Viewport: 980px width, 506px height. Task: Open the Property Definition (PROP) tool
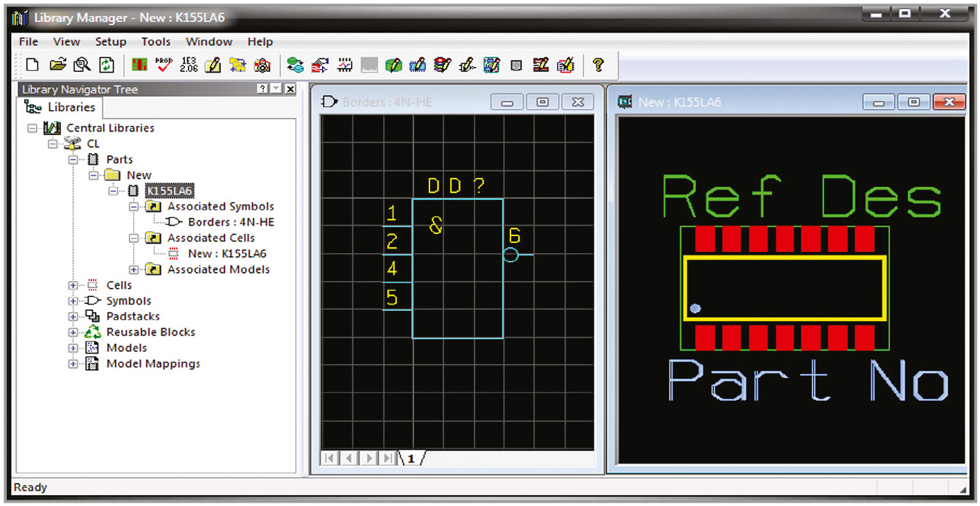tap(164, 65)
